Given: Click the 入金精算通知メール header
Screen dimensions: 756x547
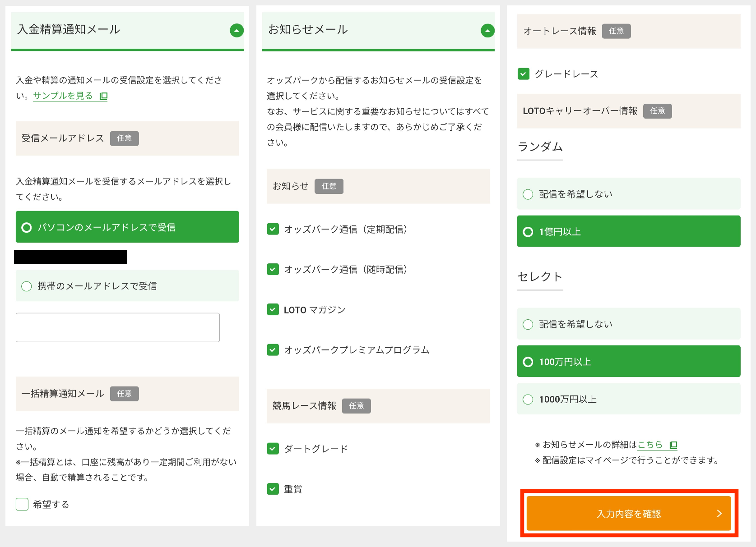Looking at the screenshot, I should (x=127, y=31).
